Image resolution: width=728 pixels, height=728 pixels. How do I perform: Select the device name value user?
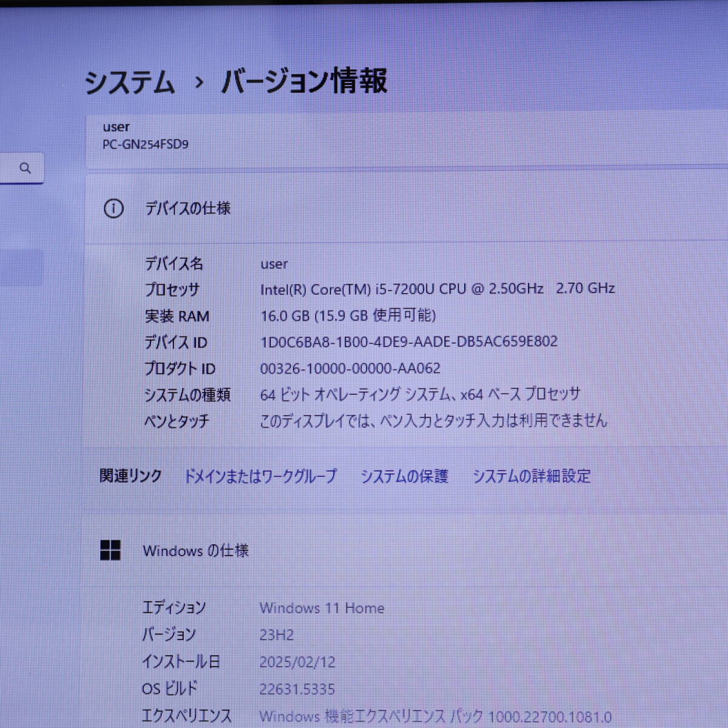(x=274, y=264)
